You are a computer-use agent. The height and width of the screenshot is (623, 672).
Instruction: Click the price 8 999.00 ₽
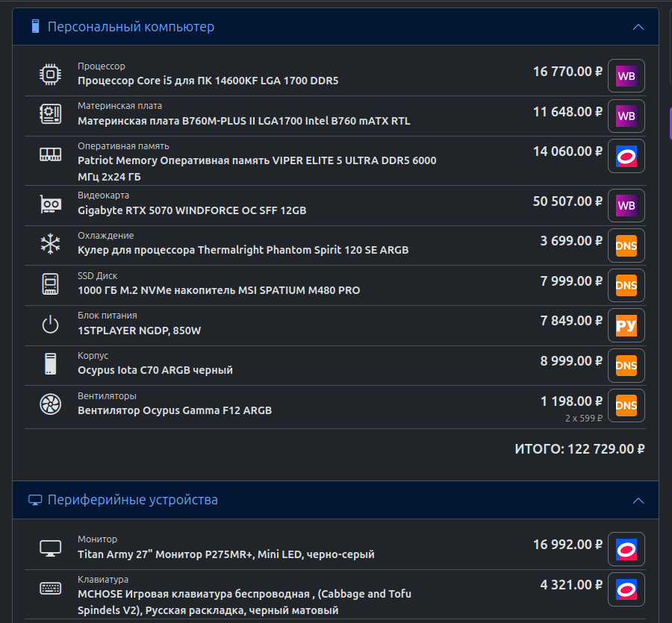tap(571, 361)
